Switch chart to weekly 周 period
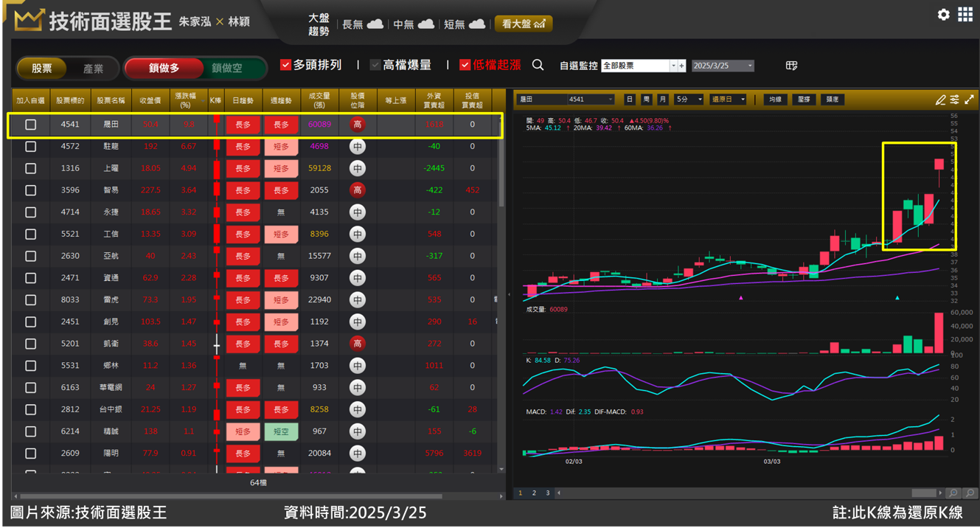Viewport: 980px width, 531px height. pyautogui.click(x=646, y=100)
